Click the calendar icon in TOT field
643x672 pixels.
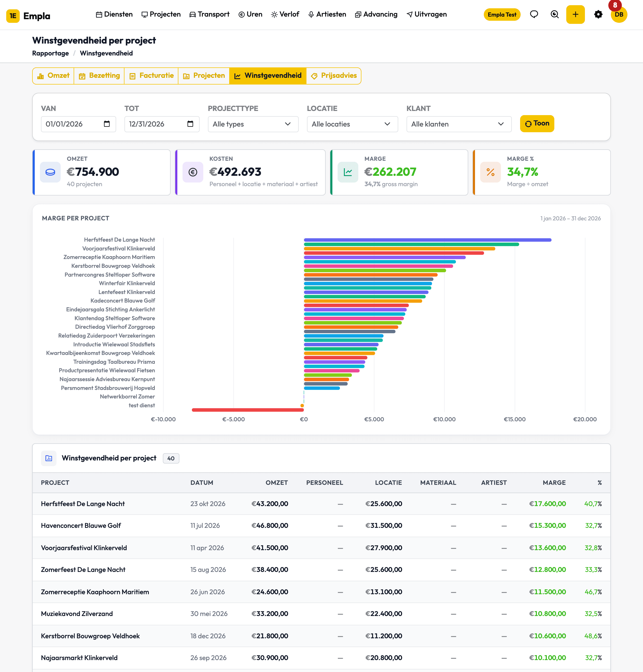click(190, 124)
